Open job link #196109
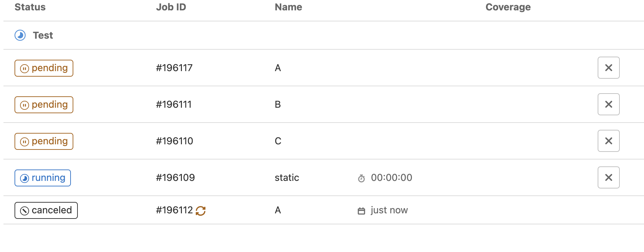 [175, 177]
